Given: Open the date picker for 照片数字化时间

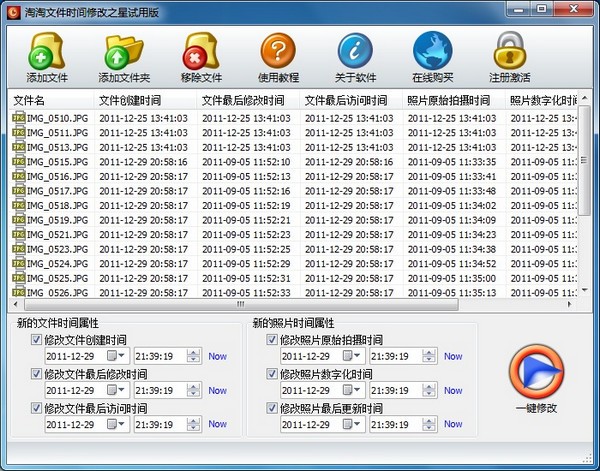Looking at the screenshot, I should [x=352, y=390].
